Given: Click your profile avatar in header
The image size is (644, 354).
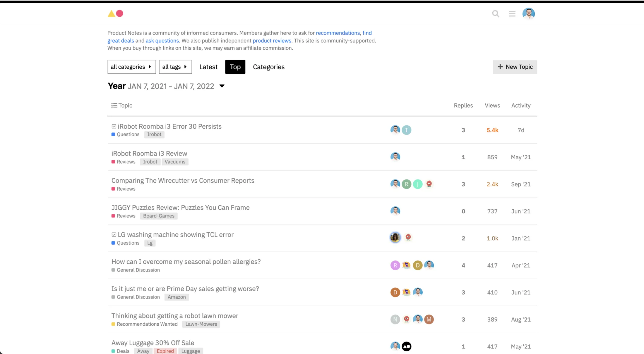Looking at the screenshot, I should [528, 13].
